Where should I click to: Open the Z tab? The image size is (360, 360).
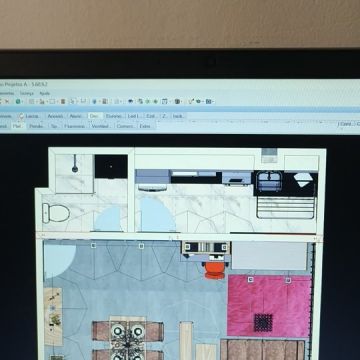pyautogui.click(x=164, y=116)
